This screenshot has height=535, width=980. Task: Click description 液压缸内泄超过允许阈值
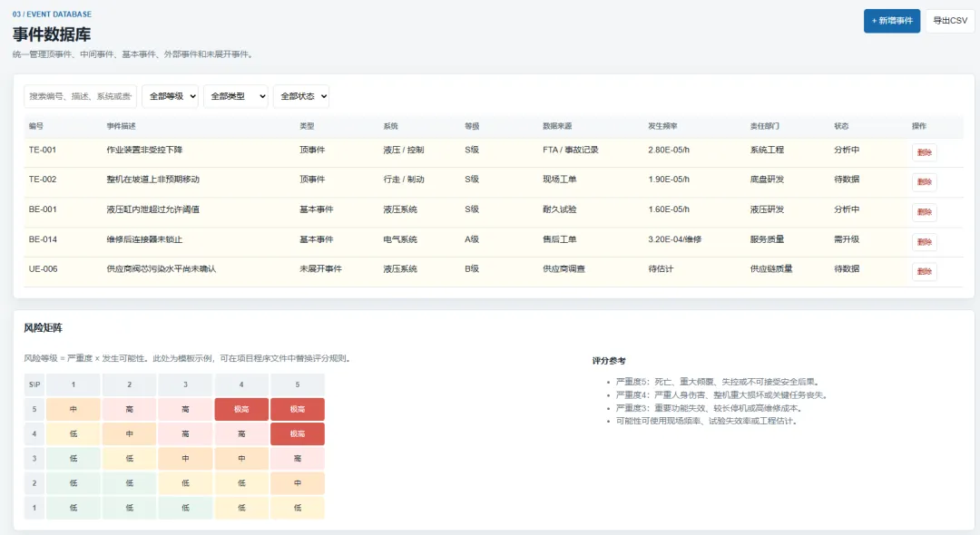(153, 209)
